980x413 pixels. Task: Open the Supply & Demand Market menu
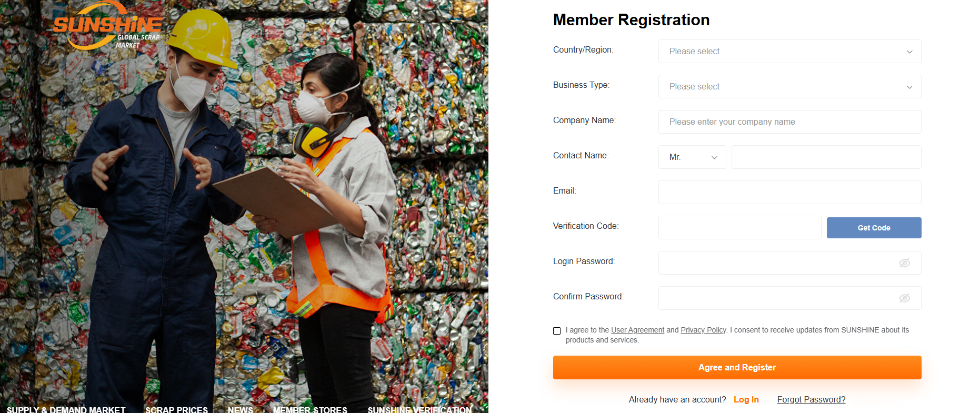click(66, 409)
